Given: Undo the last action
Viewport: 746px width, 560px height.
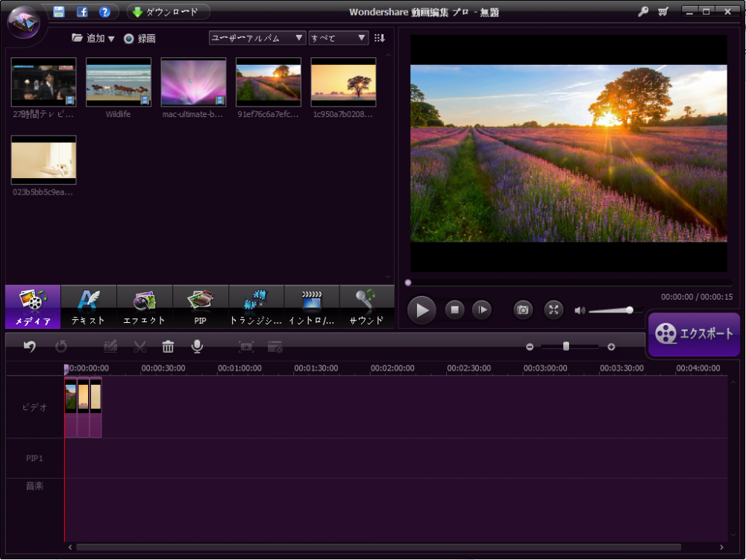Looking at the screenshot, I should click(x=29, y=346).
